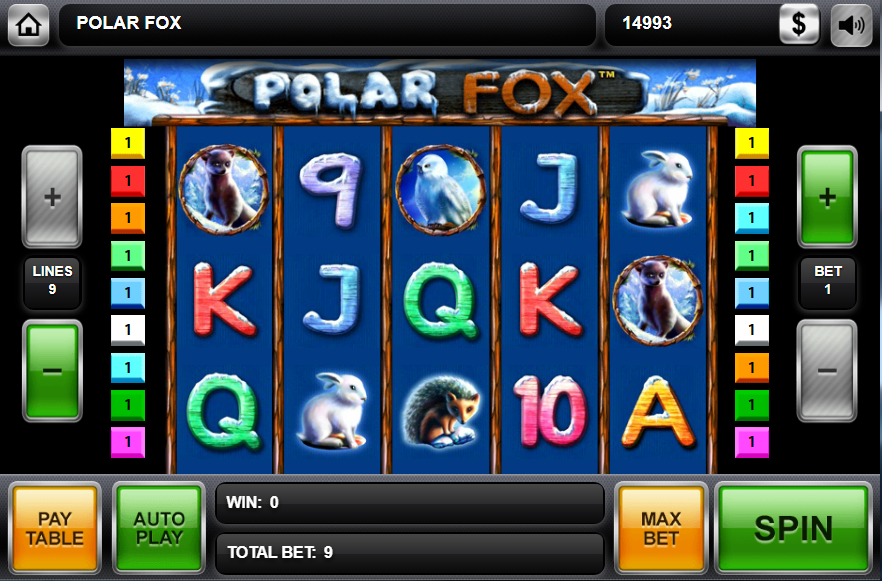Click the gray minus below BET
This screenshot has height=581, width=882.
(x=827, y=371)
